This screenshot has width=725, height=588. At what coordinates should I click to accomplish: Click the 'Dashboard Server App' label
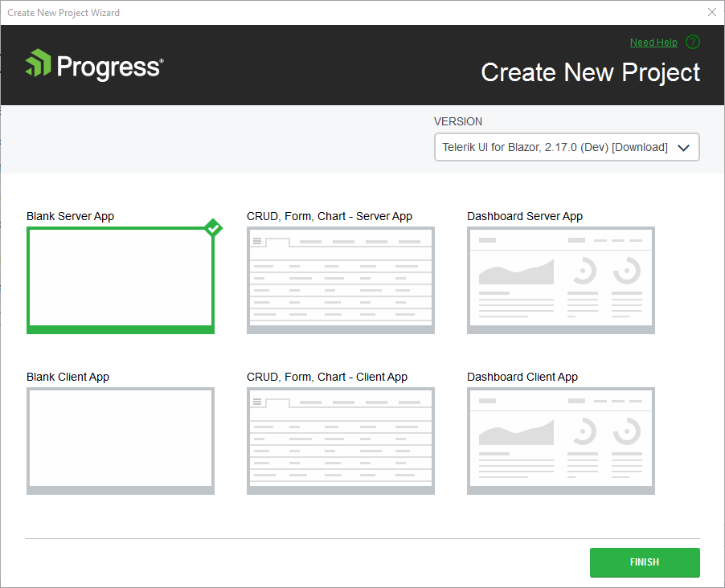click(x=525, y=216)
